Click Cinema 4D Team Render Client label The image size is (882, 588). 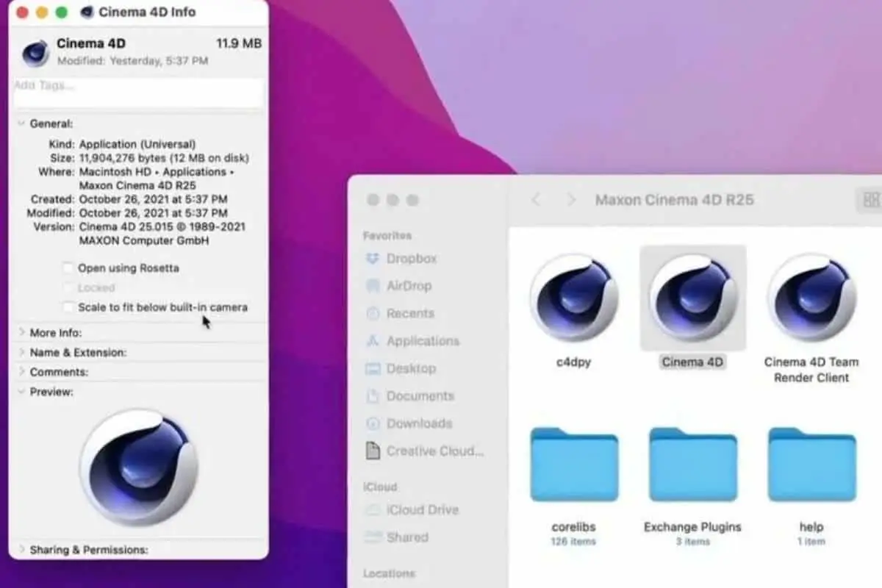811,370
